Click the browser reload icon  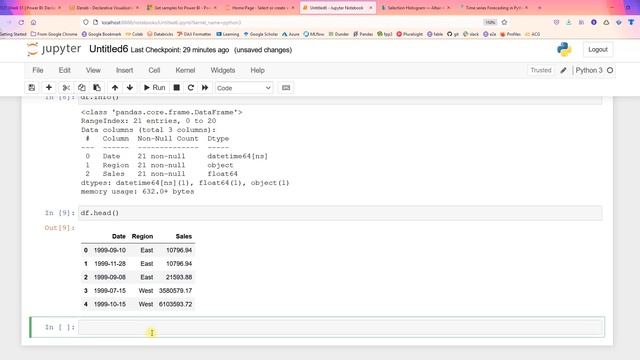[x=21, y=22]
